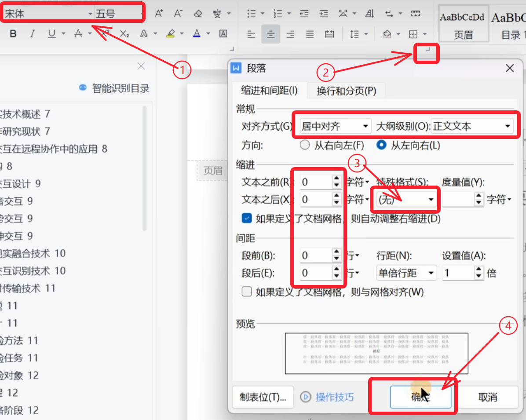This screenshot has width=526, height=420.
Task: Switch to the 缩进和间距 tab
Action: point(269,91)
